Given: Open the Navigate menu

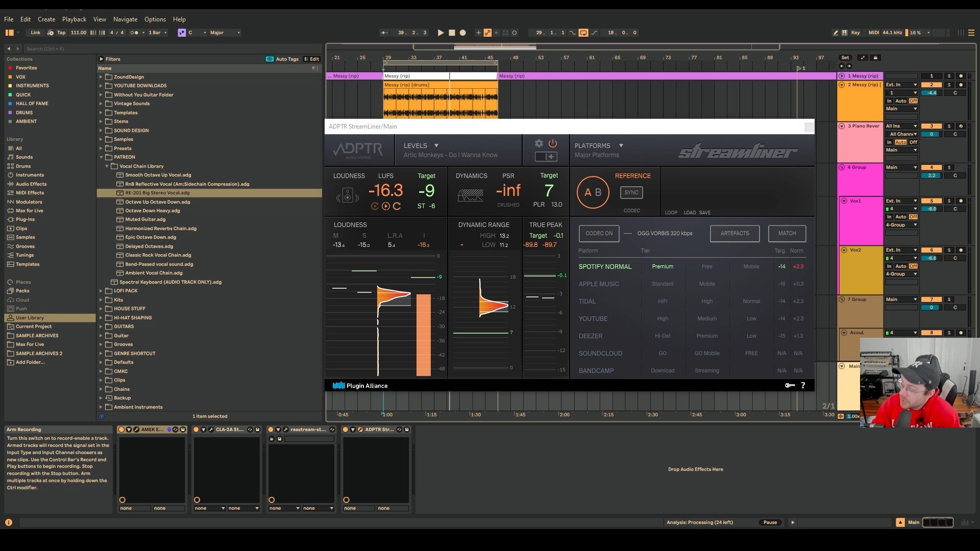Looking at the screenshot, I should point(125,19).
